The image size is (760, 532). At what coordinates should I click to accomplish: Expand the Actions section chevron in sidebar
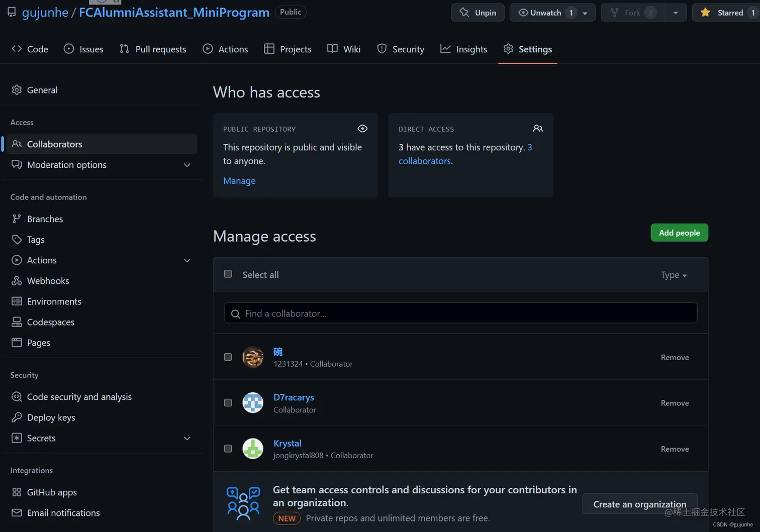[187, 260]
